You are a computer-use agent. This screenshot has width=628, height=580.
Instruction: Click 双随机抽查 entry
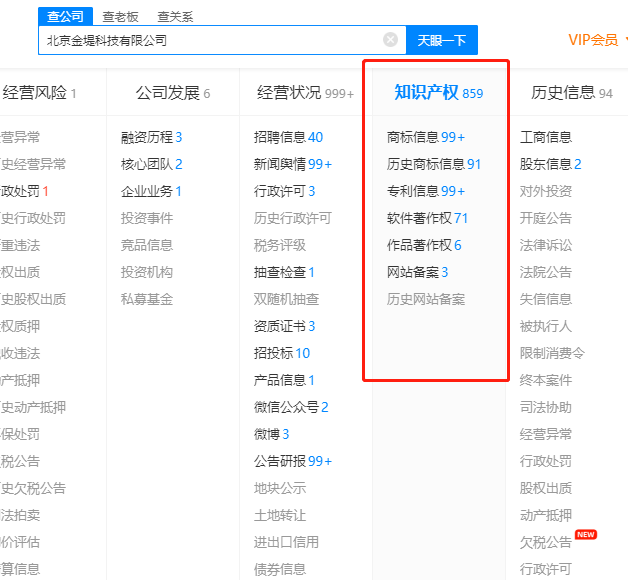point(286,299)
